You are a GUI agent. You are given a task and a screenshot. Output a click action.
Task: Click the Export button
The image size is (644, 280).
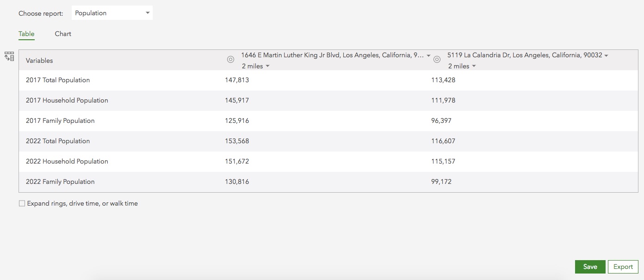point(623,267)
